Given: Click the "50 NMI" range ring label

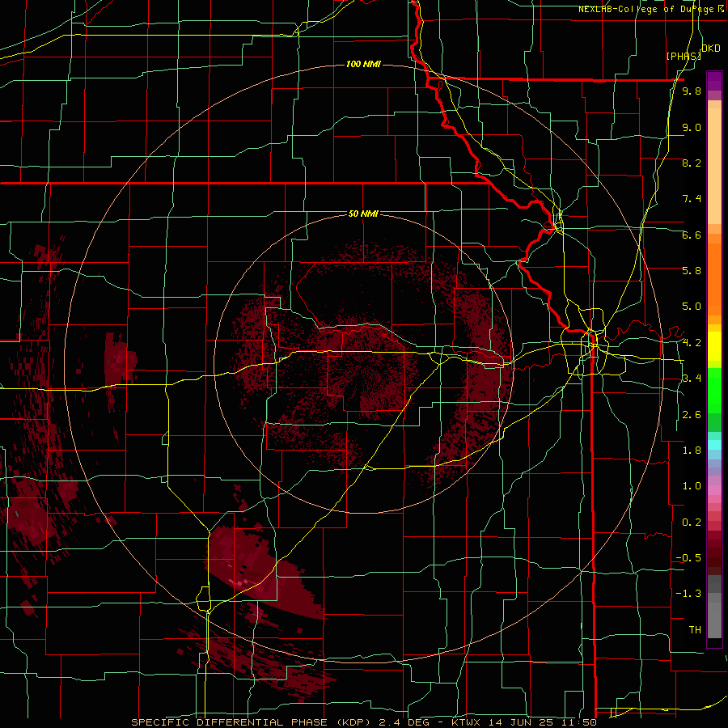Looking at the screenshot, I should coord(363,214).
